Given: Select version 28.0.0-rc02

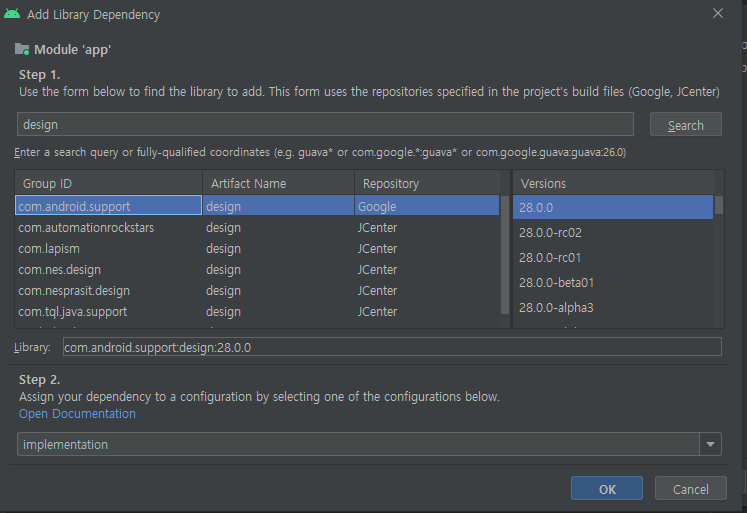Looking at the screenshot, I should point(613,232).
